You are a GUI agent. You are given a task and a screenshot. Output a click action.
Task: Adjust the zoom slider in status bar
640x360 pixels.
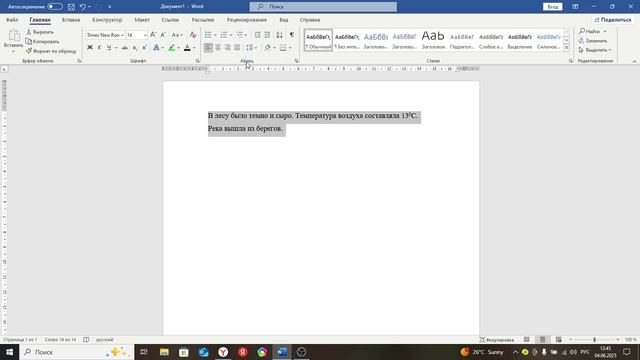594,340
